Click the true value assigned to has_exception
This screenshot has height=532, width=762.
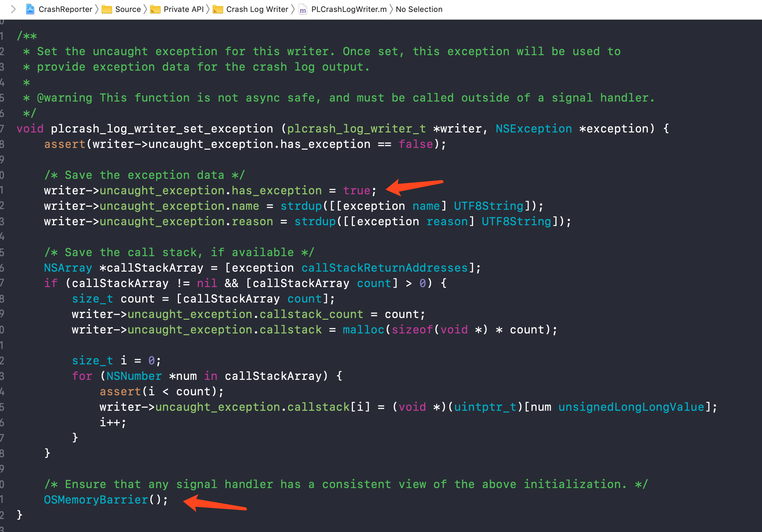pos(357,190)
